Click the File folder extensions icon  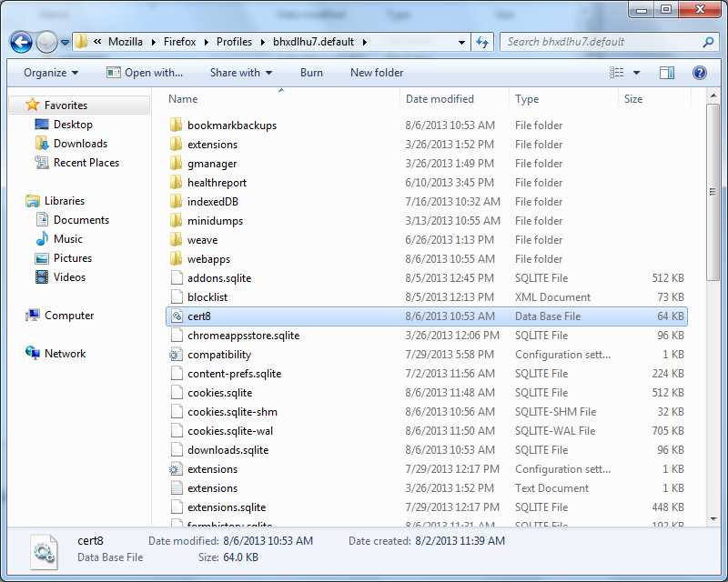(x=176, y=144)
